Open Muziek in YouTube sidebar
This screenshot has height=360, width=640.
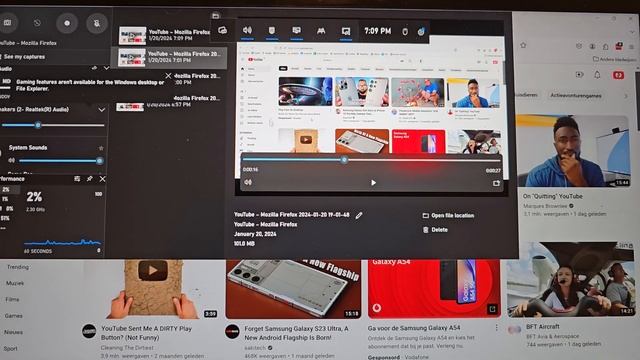tap(15, 283)
